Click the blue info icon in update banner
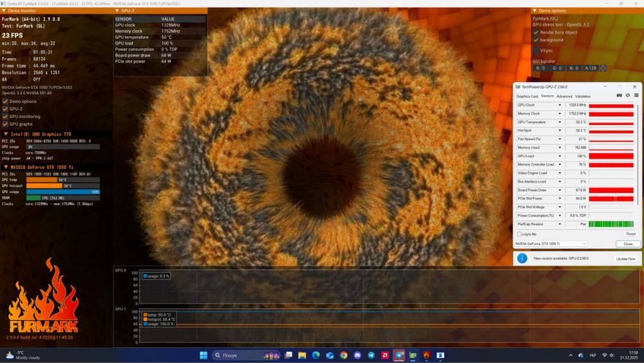 point(522,258)
